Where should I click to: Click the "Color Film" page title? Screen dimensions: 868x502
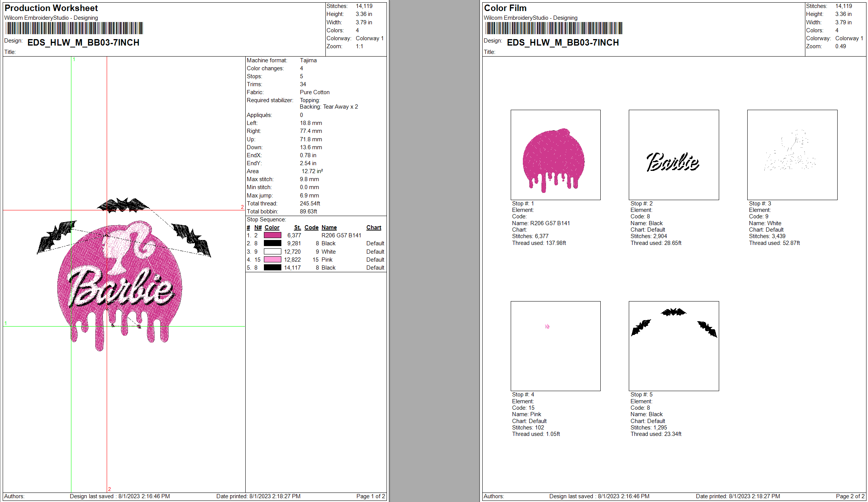click(505, 8)
